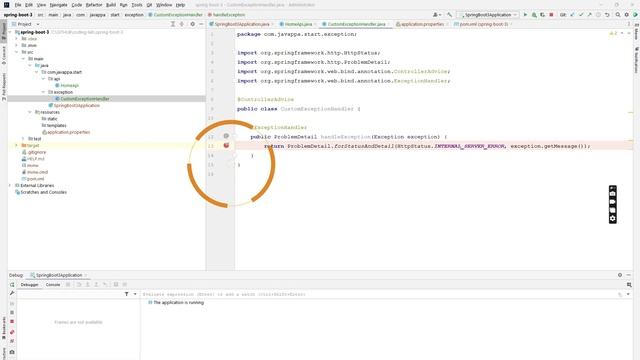Click Rerun icon in Debug panel

(12, 284)
